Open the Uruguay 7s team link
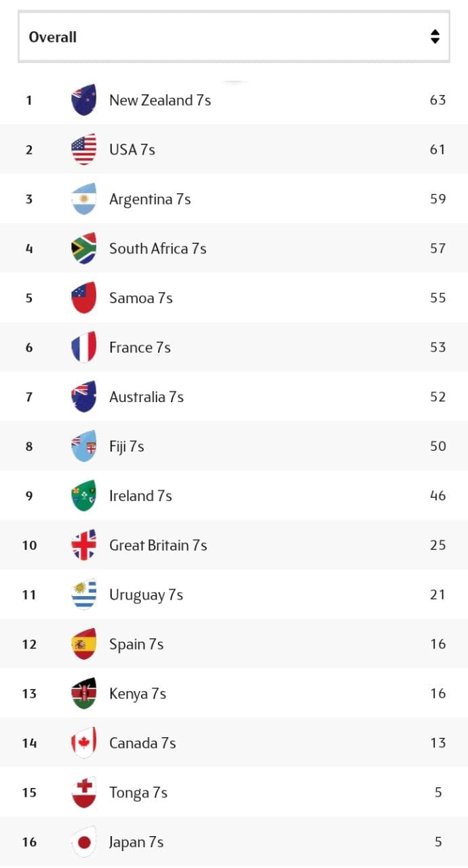 click(x=146, y=595)
